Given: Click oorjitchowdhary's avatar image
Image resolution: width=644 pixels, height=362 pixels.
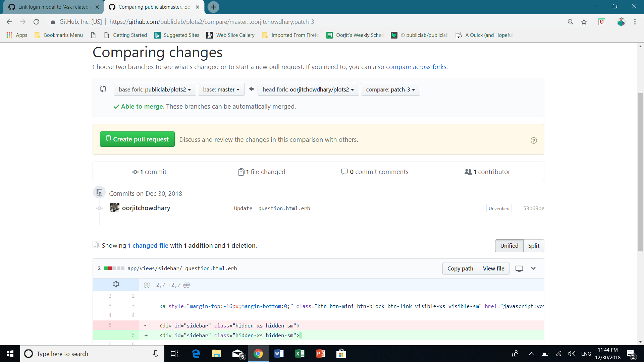Looking at the screenshot, I should point(114,208).
